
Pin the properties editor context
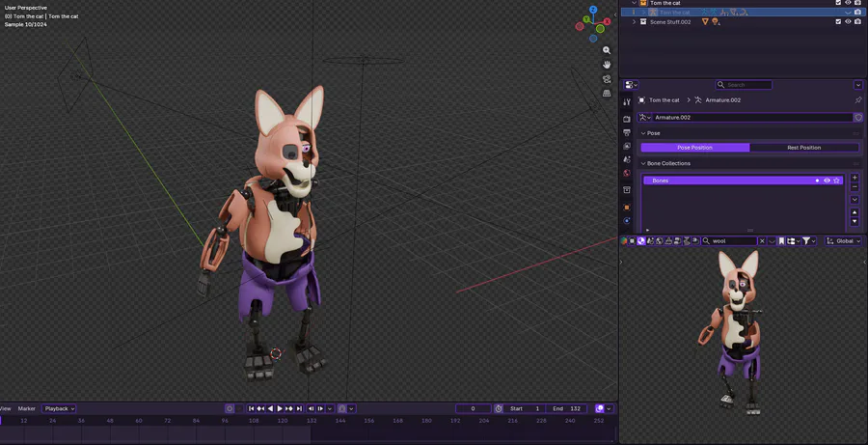click(x=858, y=100)
